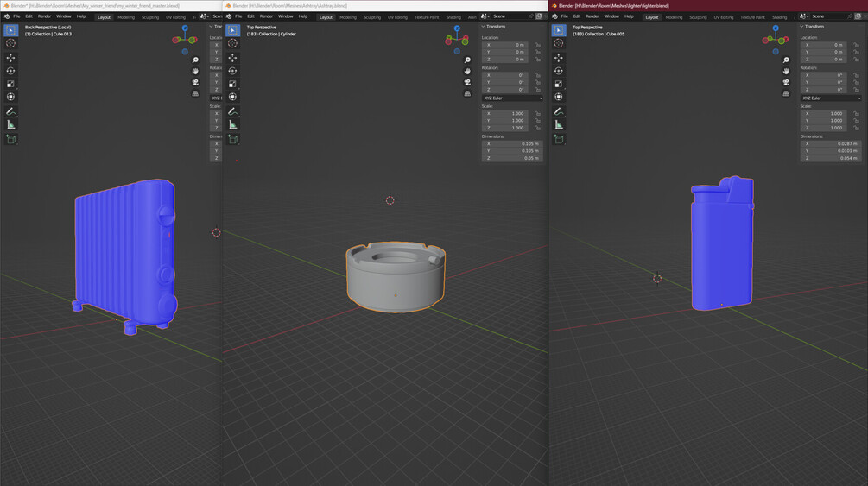
Task: Select the Transform tool in the Ashtray window
Action: (232, 97)
